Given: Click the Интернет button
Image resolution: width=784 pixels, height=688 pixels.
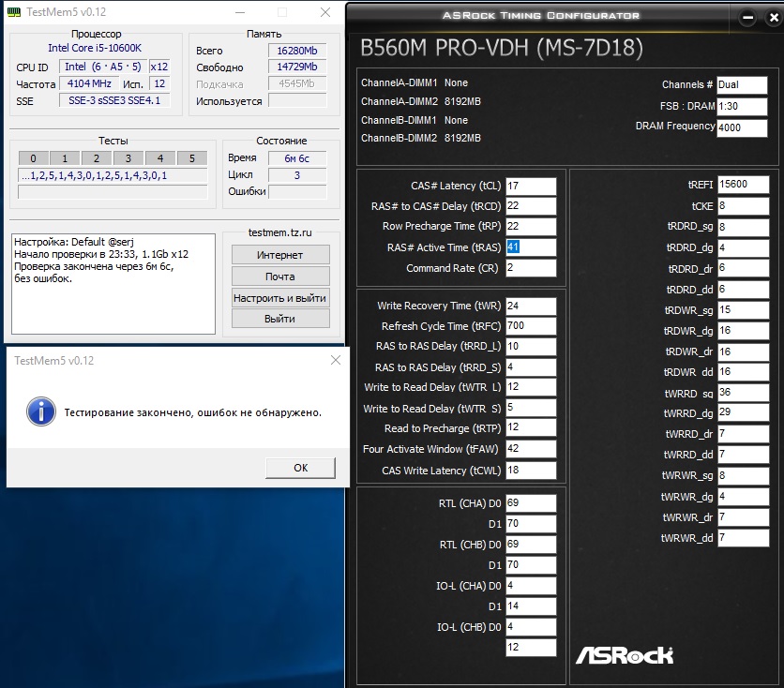Looking at the screenshot, I should (x=280, y=255).
